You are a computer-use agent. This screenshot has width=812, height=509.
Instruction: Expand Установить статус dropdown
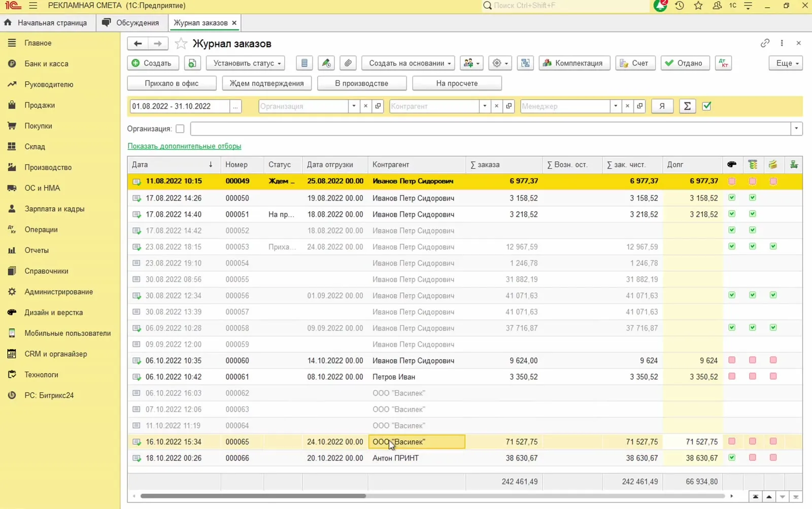[246, 63]
